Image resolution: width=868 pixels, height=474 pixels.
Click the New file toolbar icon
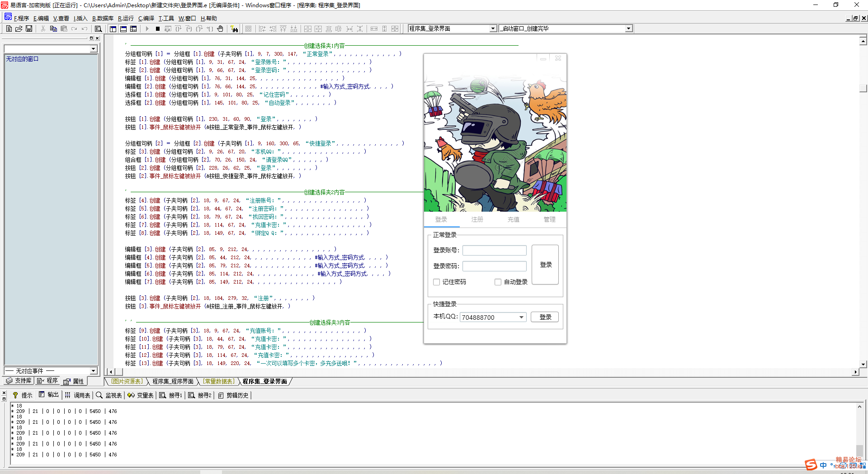9,28
